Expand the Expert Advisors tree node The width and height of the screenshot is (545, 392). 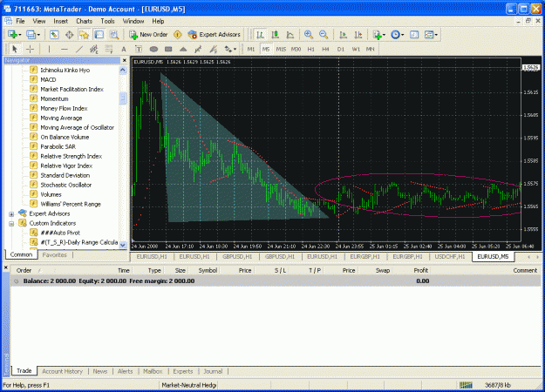point(11,214)
